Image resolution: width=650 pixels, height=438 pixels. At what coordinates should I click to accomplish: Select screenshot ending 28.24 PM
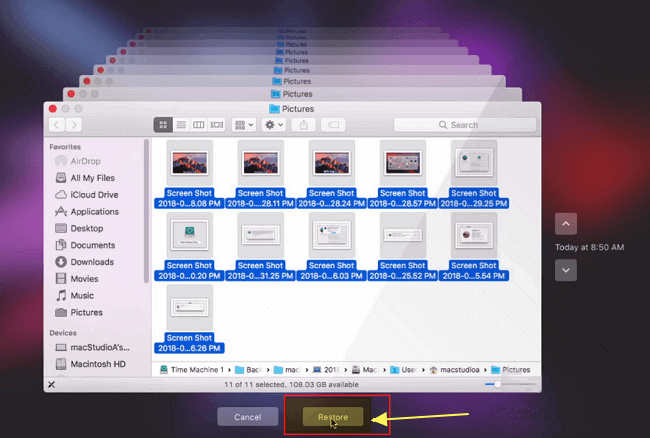(332, 174)
